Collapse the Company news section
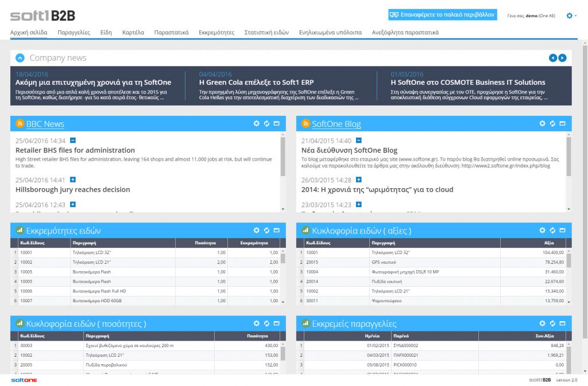Image resolution: width=588 pixels, height=386 pixels. [x=20, y=58]
